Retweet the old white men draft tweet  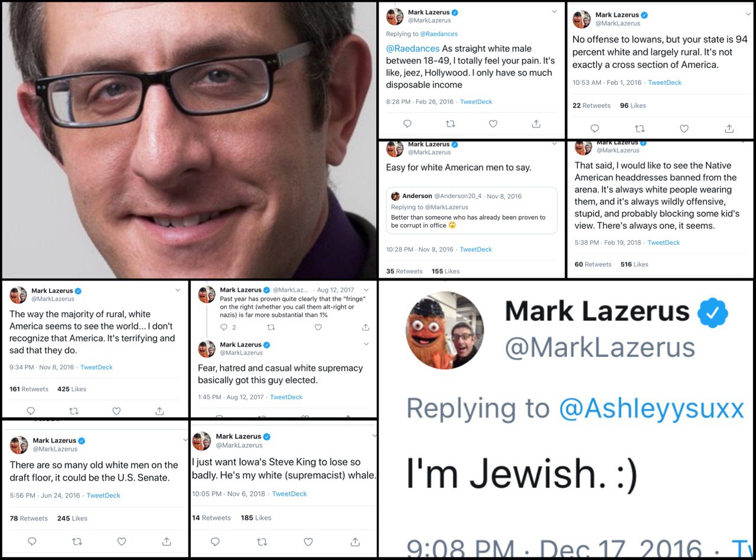pyautogui.click(x=77, y=541)
